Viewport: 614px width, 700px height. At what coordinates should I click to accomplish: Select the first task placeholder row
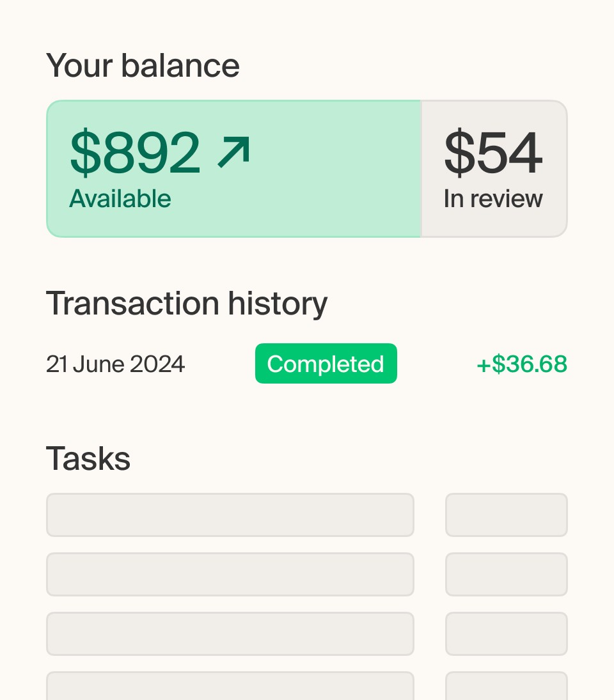pos(230,515)
